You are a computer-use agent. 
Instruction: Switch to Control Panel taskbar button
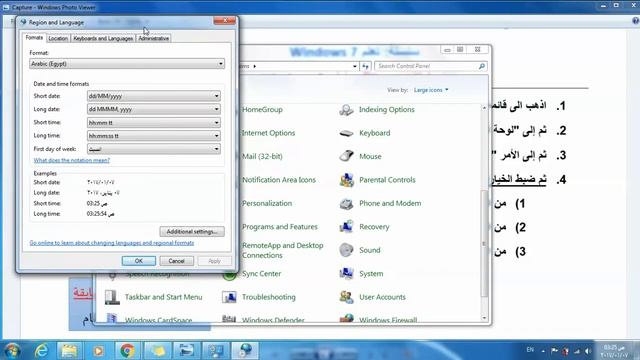tap(216, 351)
